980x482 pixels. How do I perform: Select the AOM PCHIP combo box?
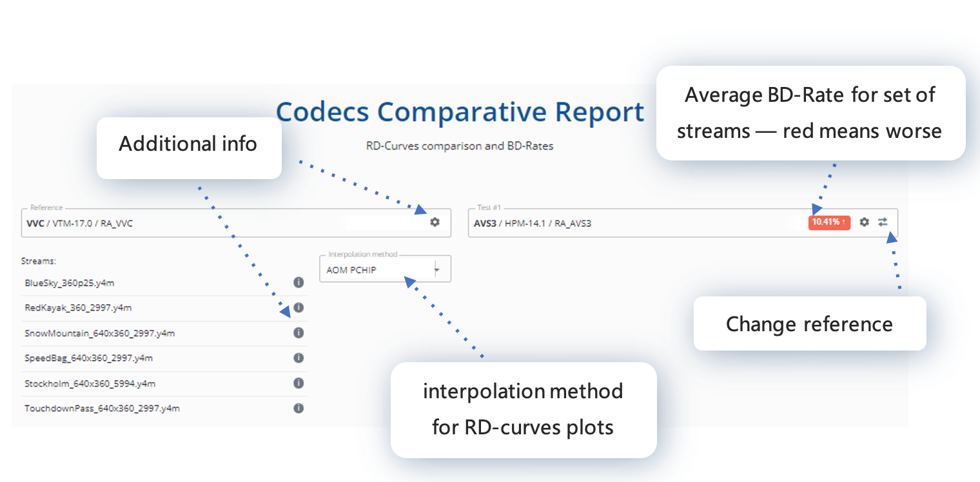pos(385,269)
